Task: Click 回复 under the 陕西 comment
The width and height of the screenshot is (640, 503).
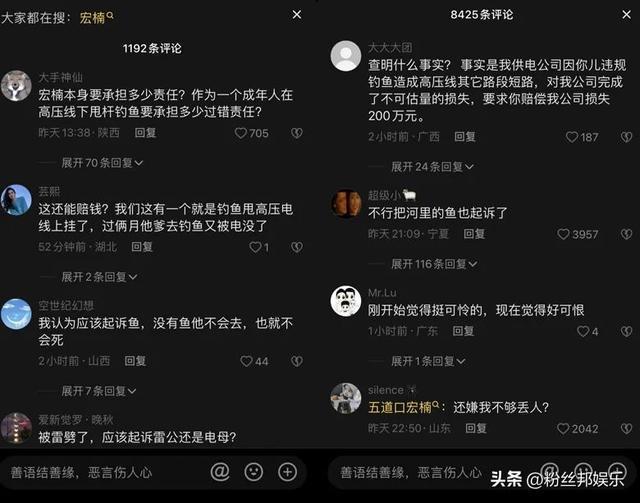Action: pos(145,133)
